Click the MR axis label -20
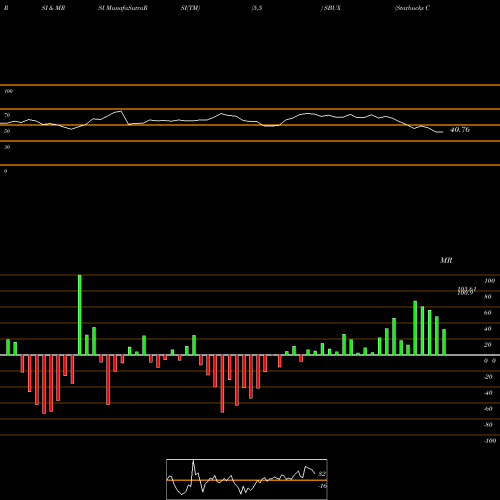The image size is (500, 500). [488, 377]
